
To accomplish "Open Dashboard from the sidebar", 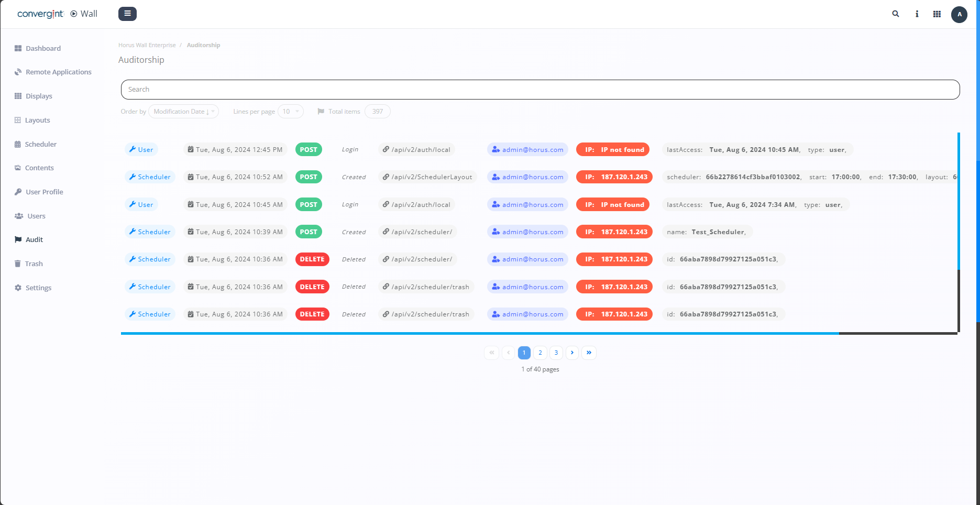I will pos(43,48).
